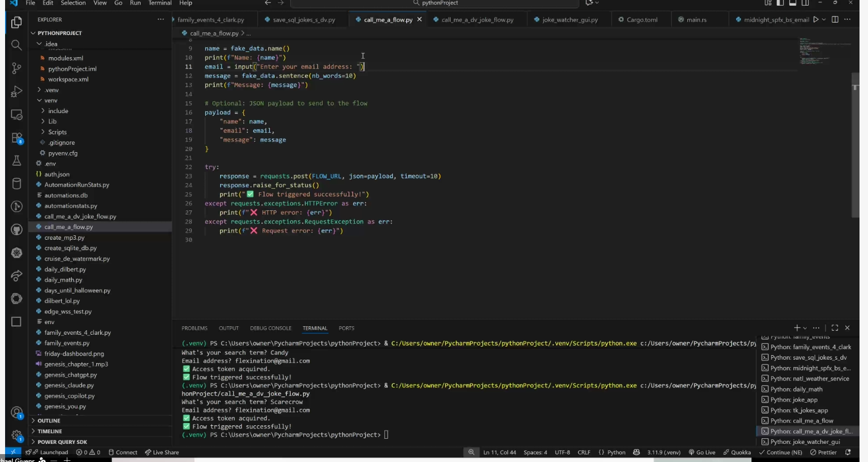
Task: Toggle the bottom panel visibility
Action: tap(793, 3)
